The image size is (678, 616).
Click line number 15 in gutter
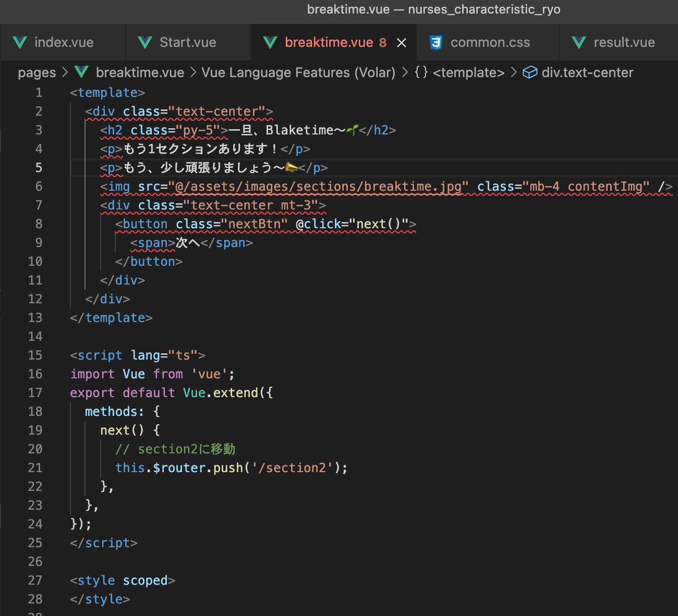(35, 355)
